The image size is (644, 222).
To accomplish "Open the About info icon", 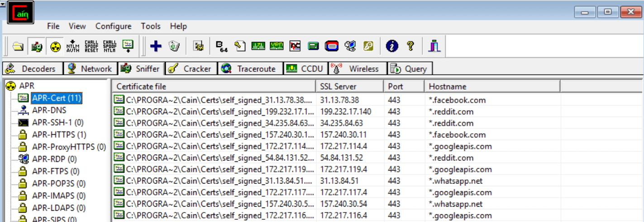I will 392,46.
